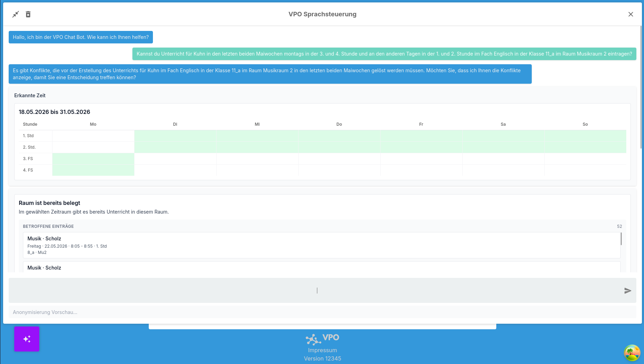Image resolution: width=644 pixels, height=364 pixels.
Task: Close the VPO Sprachsteuerung dialog
Action: coord(630,14)
